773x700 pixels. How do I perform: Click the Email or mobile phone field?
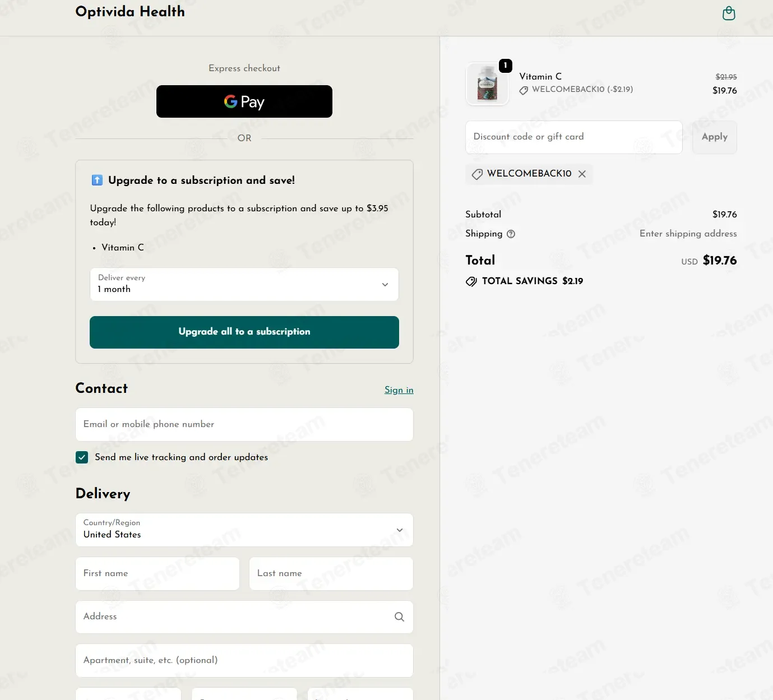[x=244, y=424]
